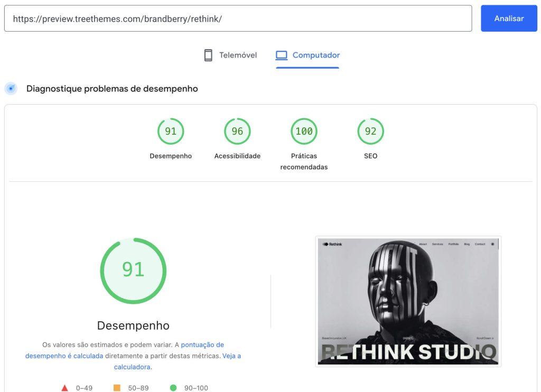
Task: Open the Rethink Studio page screenshot thumbnail
Action: [408, 301]
